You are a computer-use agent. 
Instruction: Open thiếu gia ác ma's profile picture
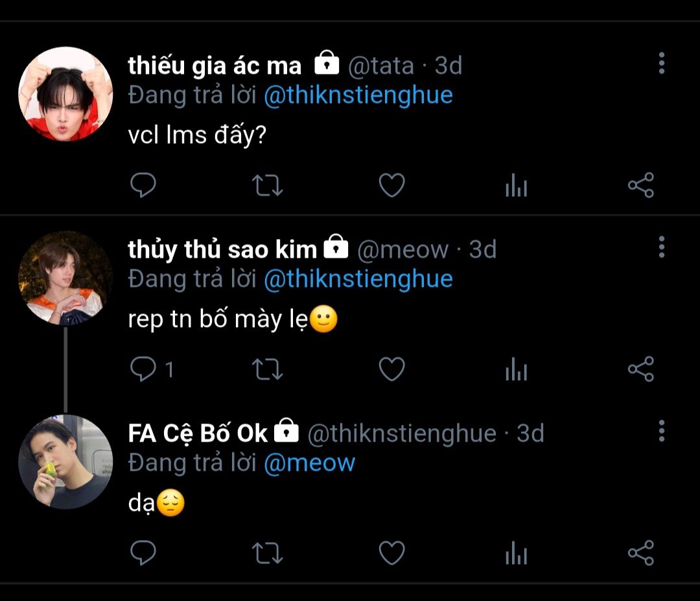click(x=65, y=94)
